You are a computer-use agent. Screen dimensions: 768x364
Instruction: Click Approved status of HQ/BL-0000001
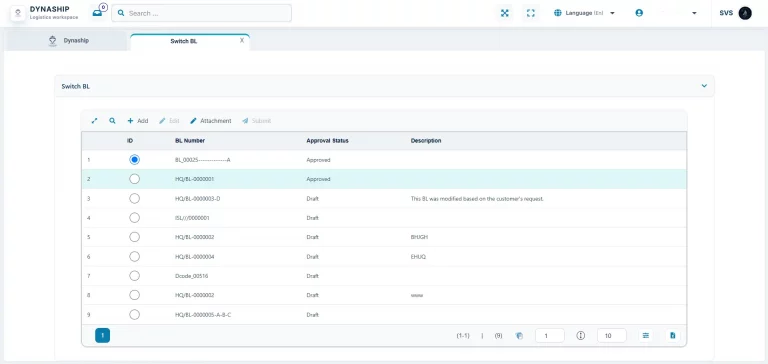tap(318, 179)
